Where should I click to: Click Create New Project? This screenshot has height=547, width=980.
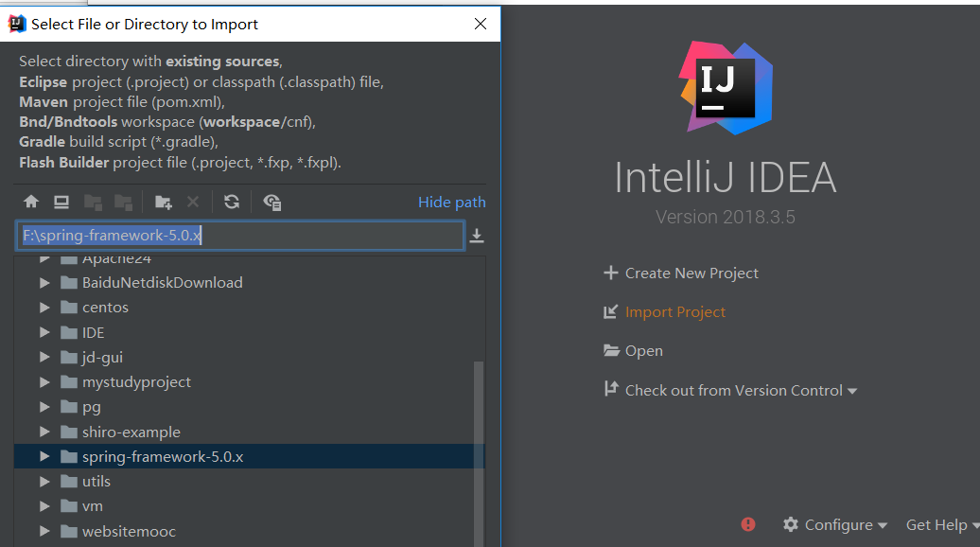[691, 273]
